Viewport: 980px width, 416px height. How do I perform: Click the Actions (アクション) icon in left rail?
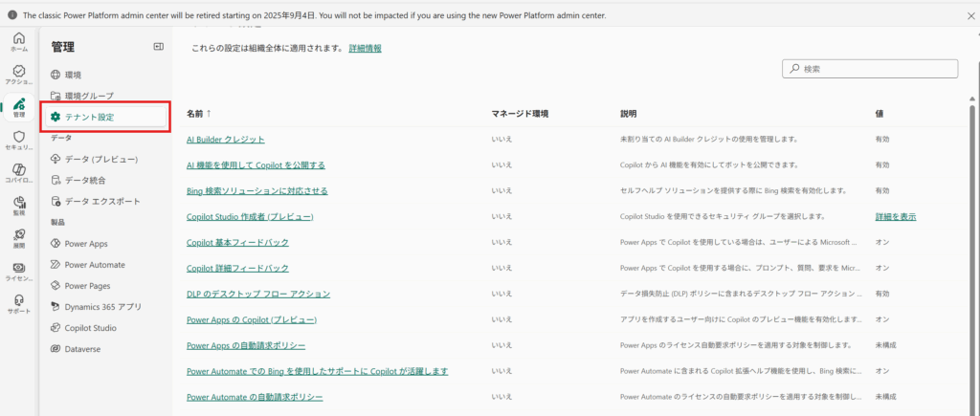[x=18, y=75]
